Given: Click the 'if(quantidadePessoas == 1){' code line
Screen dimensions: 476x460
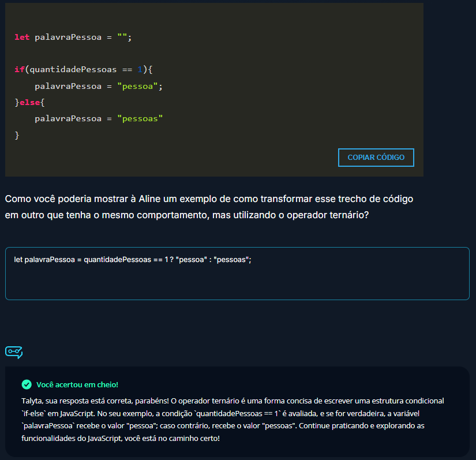Looking at the screenshot, I should [x=84, y=69].
